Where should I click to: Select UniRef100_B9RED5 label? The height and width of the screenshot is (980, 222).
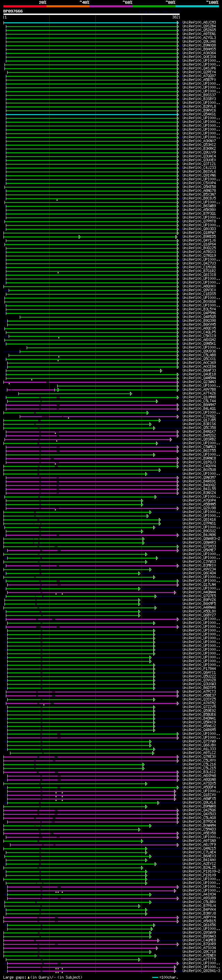click(x=199, y=237)
